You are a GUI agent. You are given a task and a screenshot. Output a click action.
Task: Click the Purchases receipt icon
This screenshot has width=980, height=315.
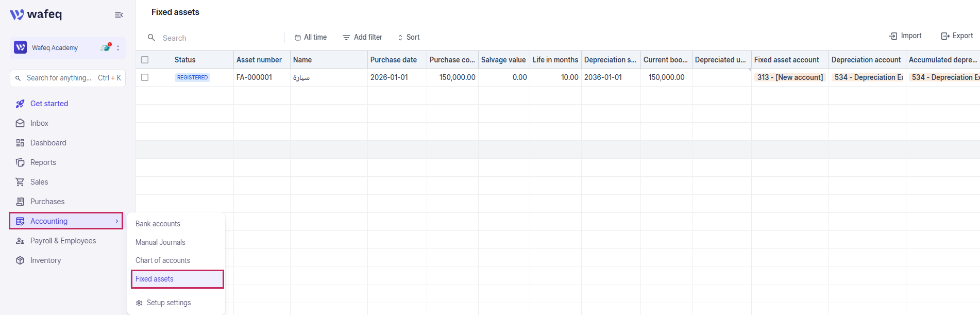point(20,202)
